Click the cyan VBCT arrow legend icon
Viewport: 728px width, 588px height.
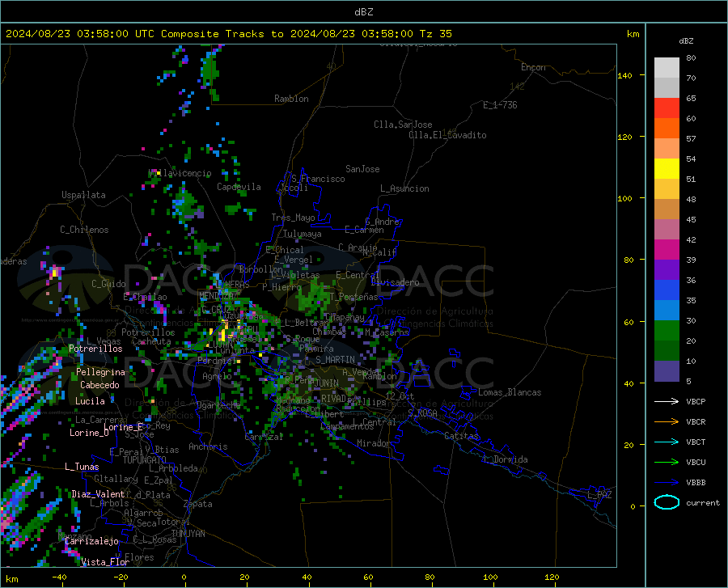coord(667,442)
